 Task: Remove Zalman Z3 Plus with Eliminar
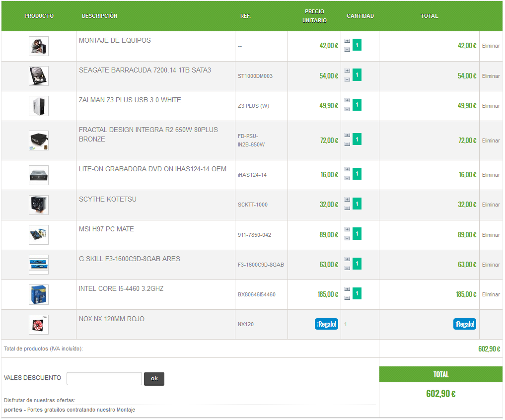click(491, 106)
